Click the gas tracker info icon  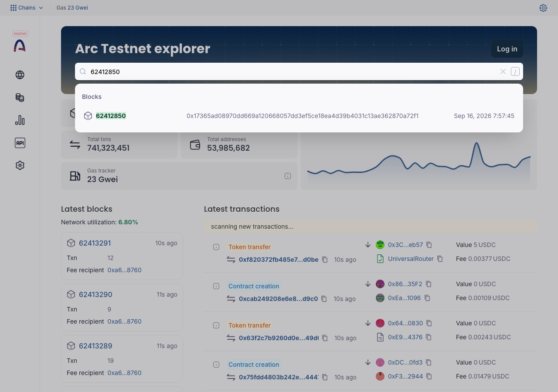288,176
